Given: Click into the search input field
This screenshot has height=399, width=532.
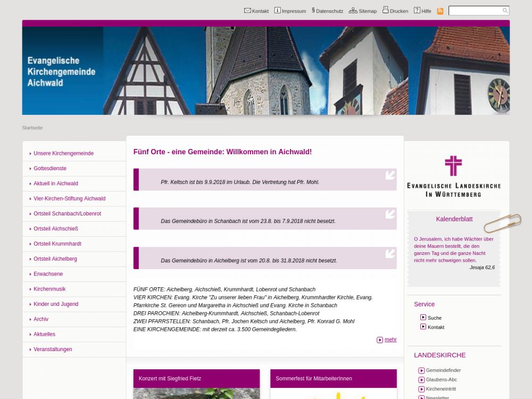Looking at the screenshot, I should pos(475,11).
